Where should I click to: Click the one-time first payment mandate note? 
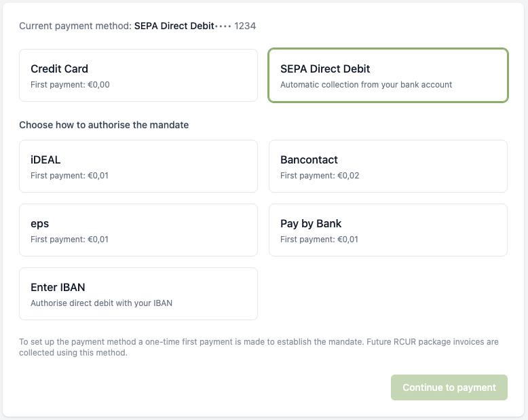pyautogui.click(x=259, y=347)
